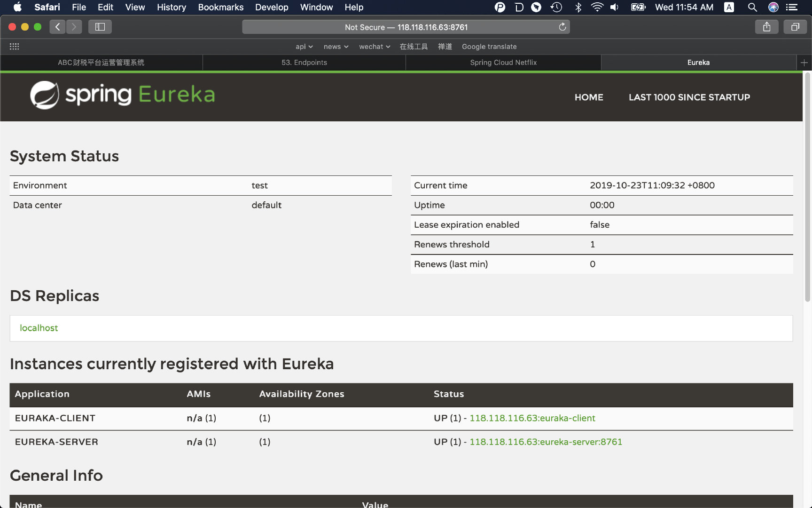The image size is (812, 508).
Task: Open the favorites grid icon
Action: click(14, 46)
